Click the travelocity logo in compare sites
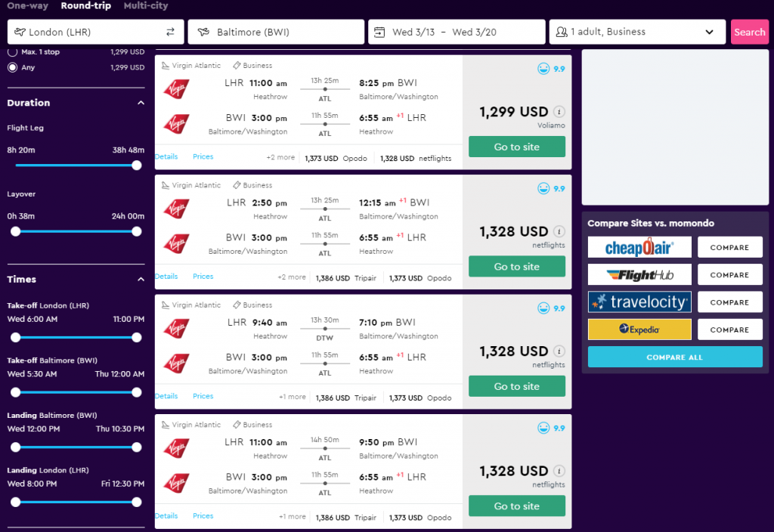This screenshot has width=774, height=532. pos(639,302)
